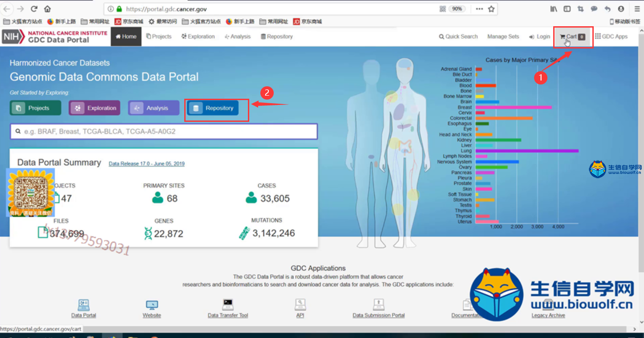Click the screenshot crop icon in the toolbar

(580, 9)
